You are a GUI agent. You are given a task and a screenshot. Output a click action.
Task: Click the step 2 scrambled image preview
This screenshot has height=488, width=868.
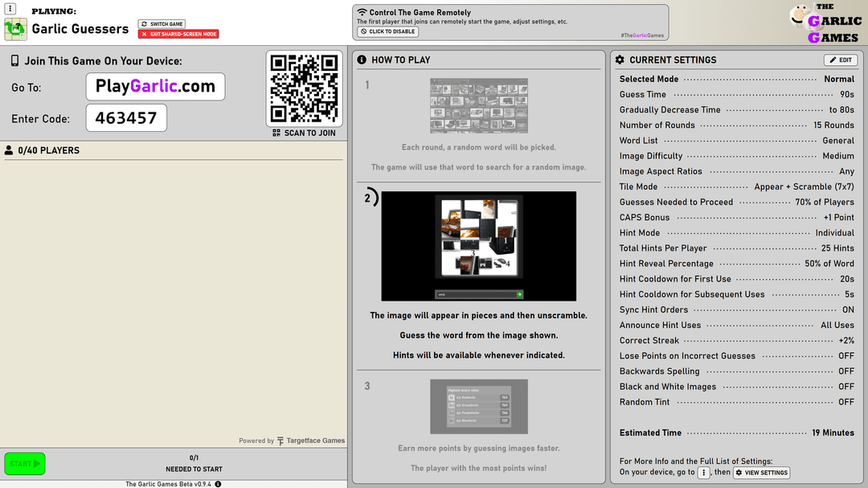coord(478,246)
